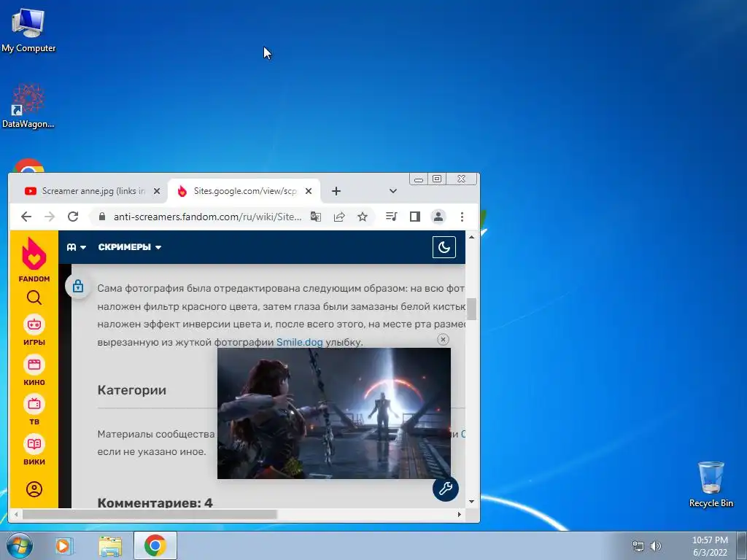
Task: Expand the wiki logo dropdown menu
Action: point(76,247)
